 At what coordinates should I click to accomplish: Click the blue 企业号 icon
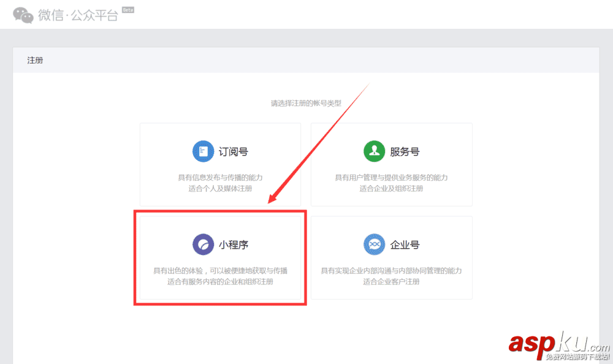374,245
